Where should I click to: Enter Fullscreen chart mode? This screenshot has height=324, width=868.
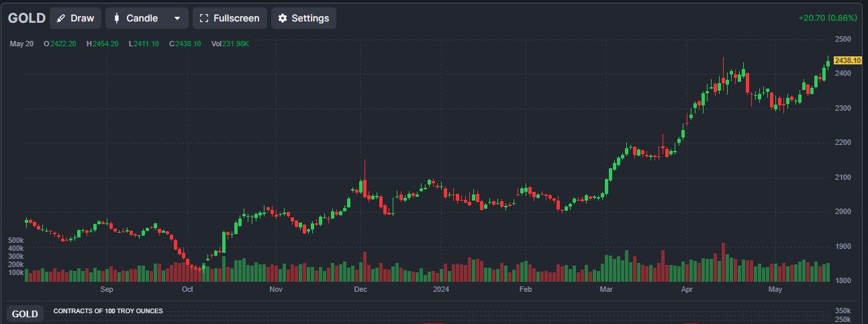230,18
